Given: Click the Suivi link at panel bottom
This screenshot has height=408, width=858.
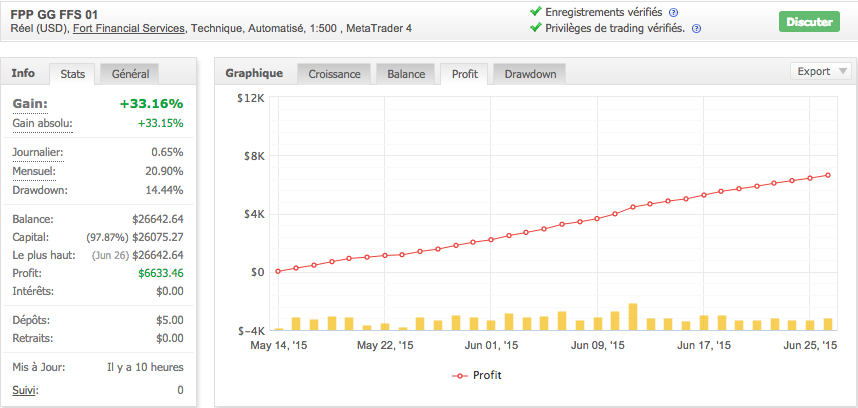Looking at the screenshot, I should tap(25, 390).
